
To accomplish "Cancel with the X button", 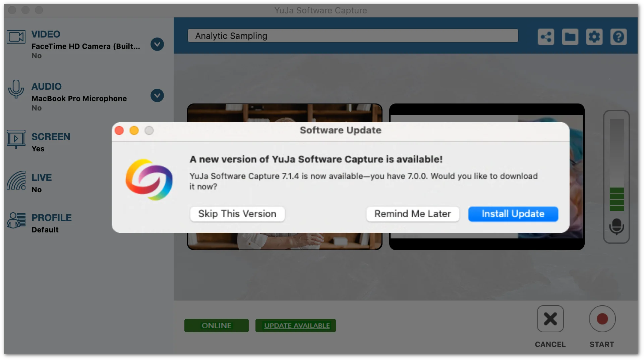I will [x=550, y=319].
